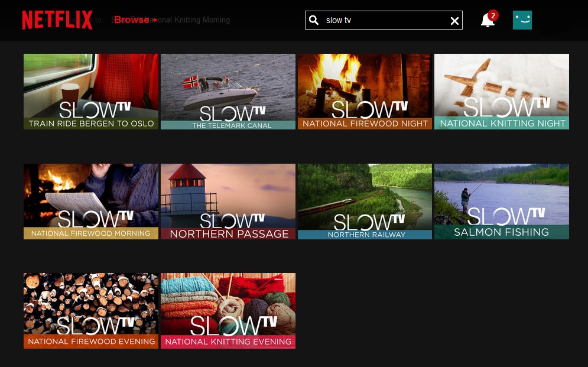
Task: Play National Firewood Night
Action: [365, 92]
